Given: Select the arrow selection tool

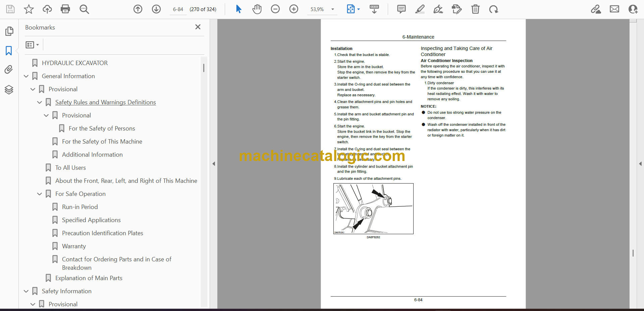Looking at the screenshot, I should tap(238, 9).
